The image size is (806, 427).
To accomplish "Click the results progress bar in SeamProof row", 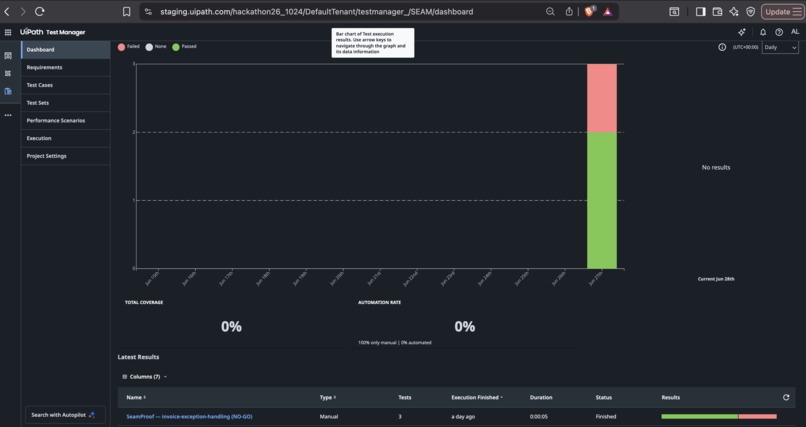I will coord(719,417).
